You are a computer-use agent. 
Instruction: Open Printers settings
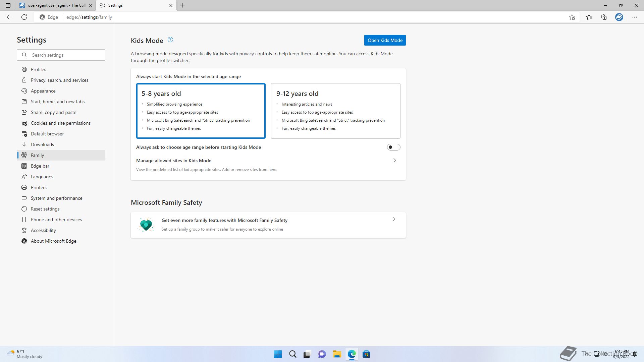click(61, 187)
